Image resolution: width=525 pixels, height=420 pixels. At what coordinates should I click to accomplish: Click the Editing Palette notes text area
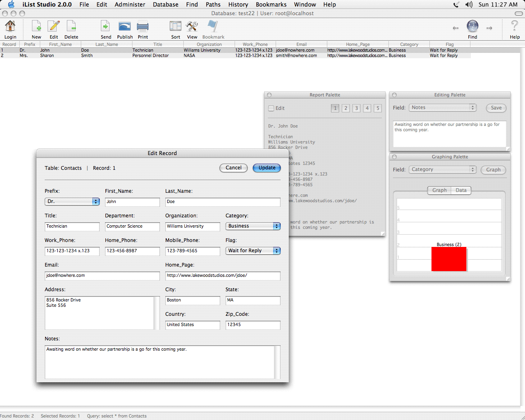click(x=450, y=134)
